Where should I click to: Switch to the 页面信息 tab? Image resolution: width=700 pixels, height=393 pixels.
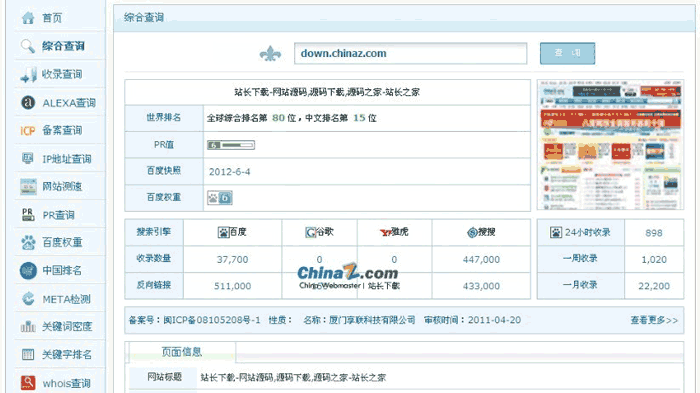point(182,352)
